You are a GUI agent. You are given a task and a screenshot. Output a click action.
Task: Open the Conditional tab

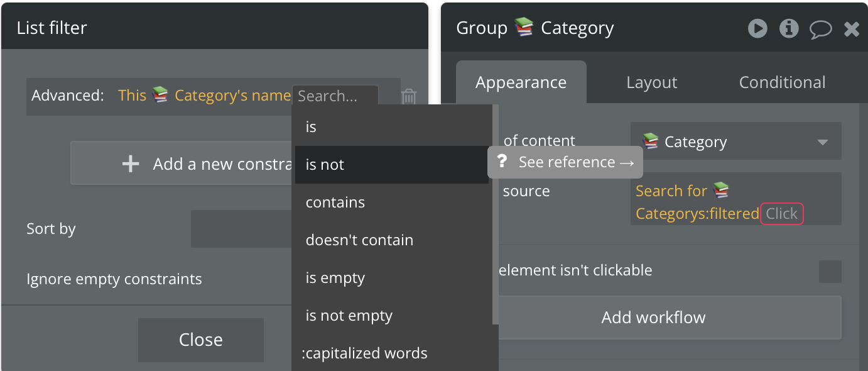pyautogui.click(x=782, y=82)
